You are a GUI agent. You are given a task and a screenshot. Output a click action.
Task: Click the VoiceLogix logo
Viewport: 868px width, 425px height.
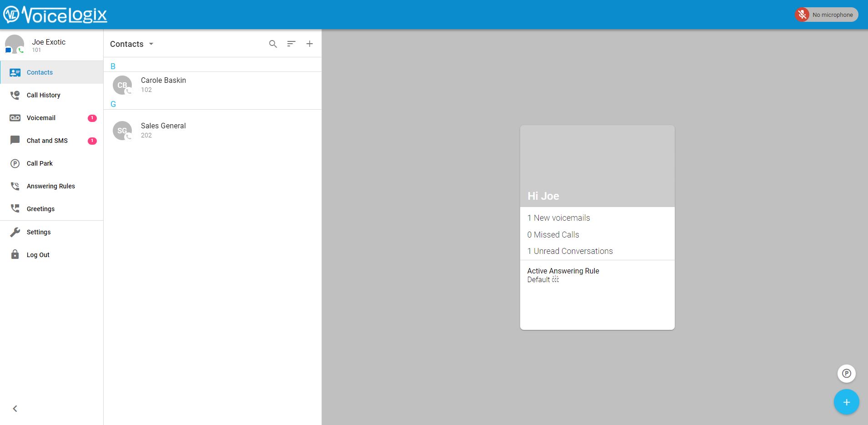(55, 15)
